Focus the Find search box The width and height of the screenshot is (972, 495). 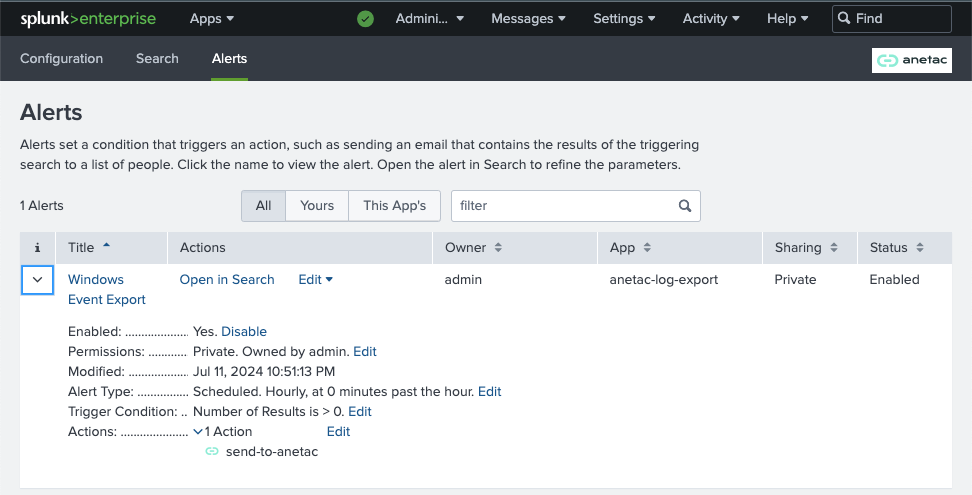pos(891,19)
